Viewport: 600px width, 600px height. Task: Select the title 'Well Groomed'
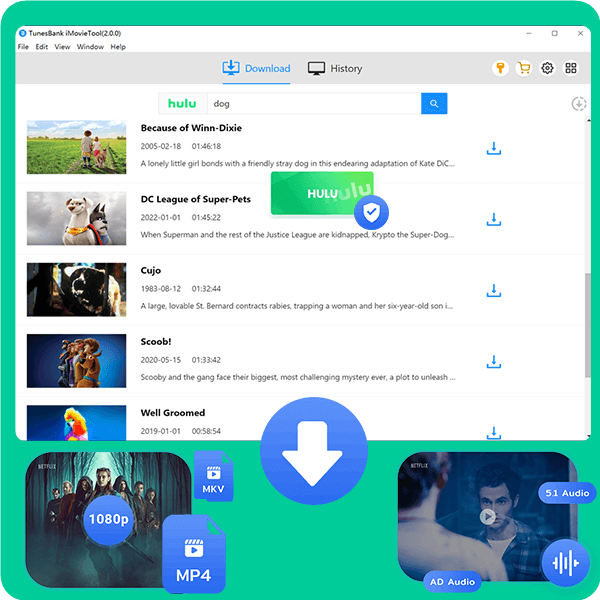click(173, 412)
